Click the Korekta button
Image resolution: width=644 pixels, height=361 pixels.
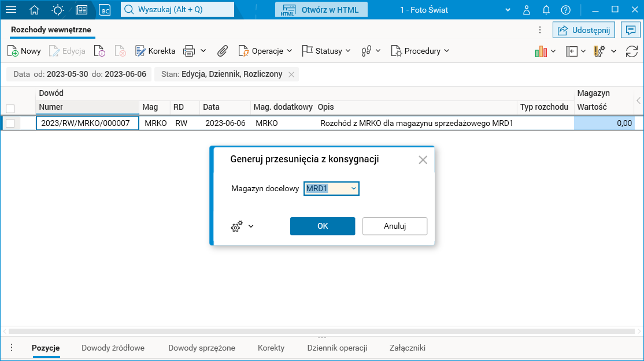[156, 51]
